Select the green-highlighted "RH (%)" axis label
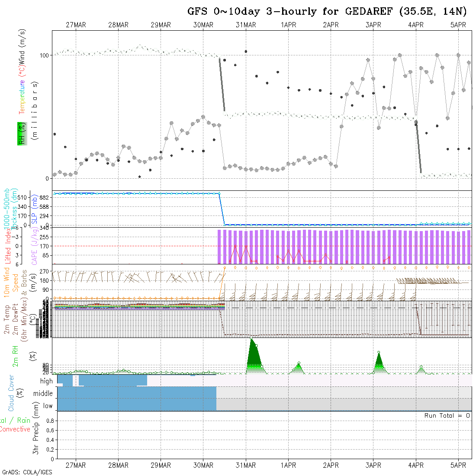 22,134
